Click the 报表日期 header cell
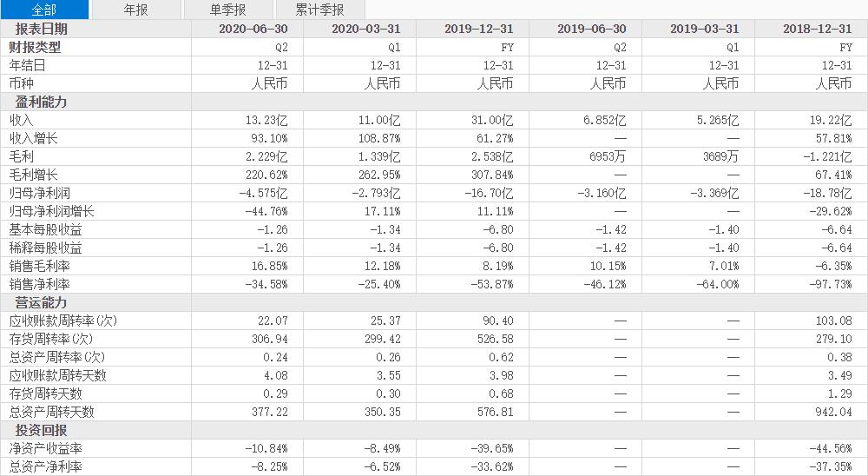This screenshot has height=476, width=868. pos(41,29)
